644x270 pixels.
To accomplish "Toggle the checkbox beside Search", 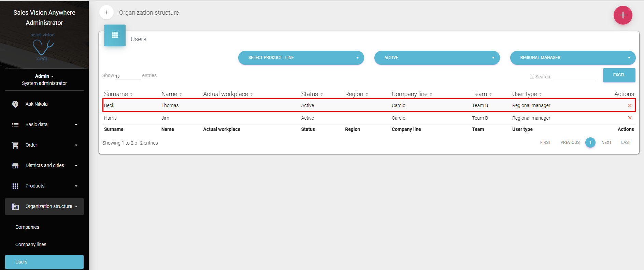I will [532, 76].
